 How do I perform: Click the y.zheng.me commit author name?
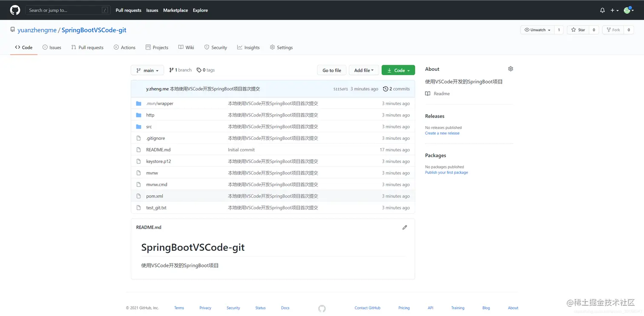tap(157, 89)
